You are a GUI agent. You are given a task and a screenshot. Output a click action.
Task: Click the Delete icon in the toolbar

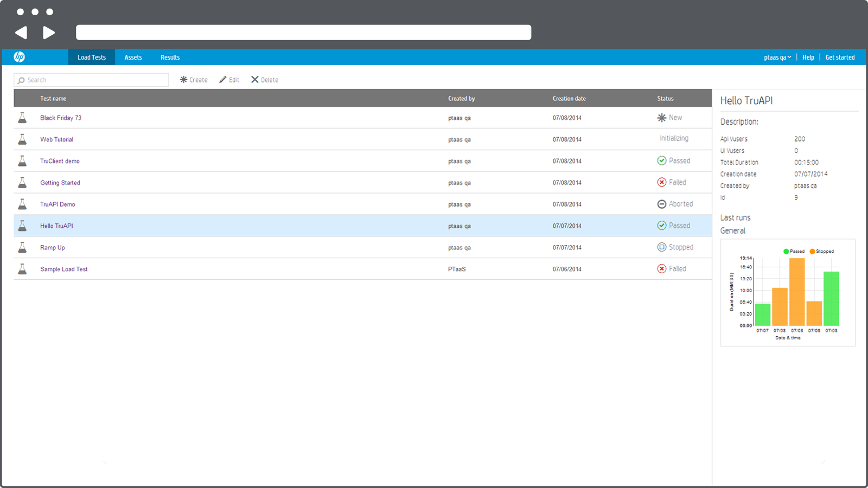(255, 80)
